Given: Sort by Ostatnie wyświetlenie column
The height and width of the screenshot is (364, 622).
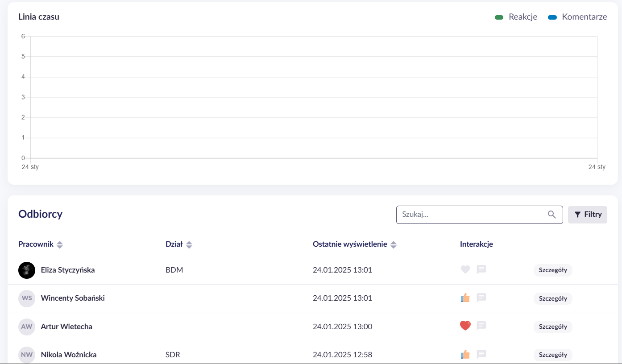Looking at the screenshot, I should point(355,244).
